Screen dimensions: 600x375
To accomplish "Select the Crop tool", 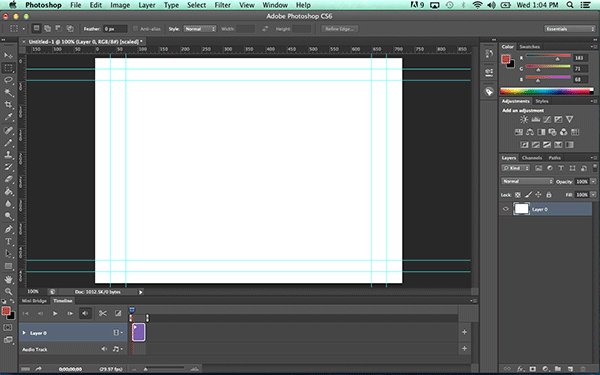I will [x=8, y=104].
